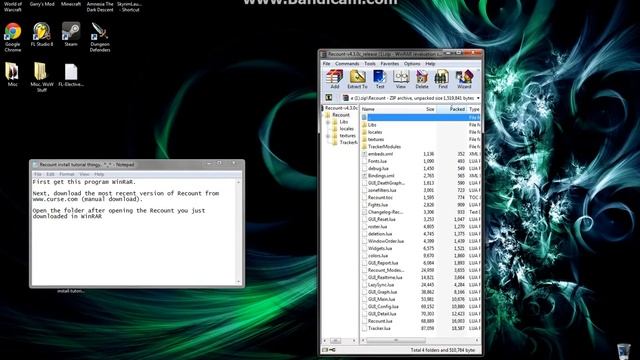Click the Test archive toolbar icon
The width and height of the screenshot is (640, 360).
(x=380, y=79)
